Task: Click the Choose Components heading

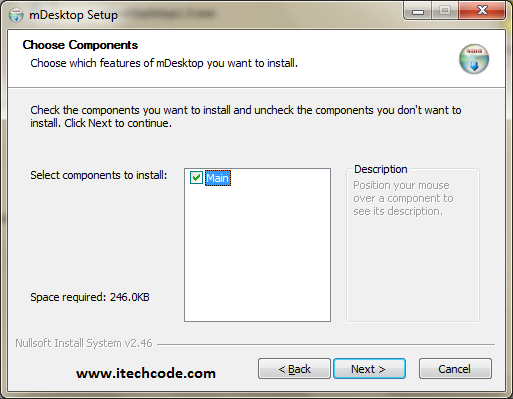Action: (80, 45)
